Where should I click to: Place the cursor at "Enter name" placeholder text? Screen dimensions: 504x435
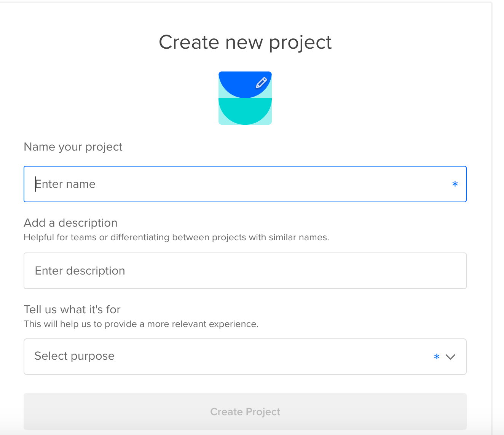click(x=65, y=184)
